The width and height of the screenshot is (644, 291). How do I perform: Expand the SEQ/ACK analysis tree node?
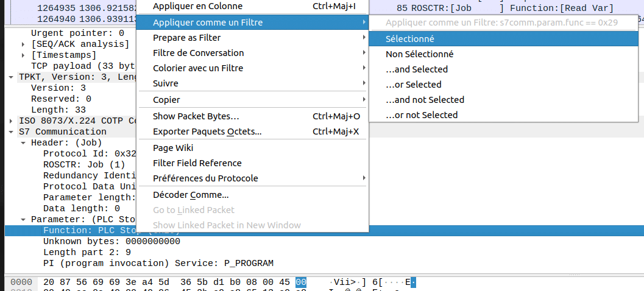24,44
